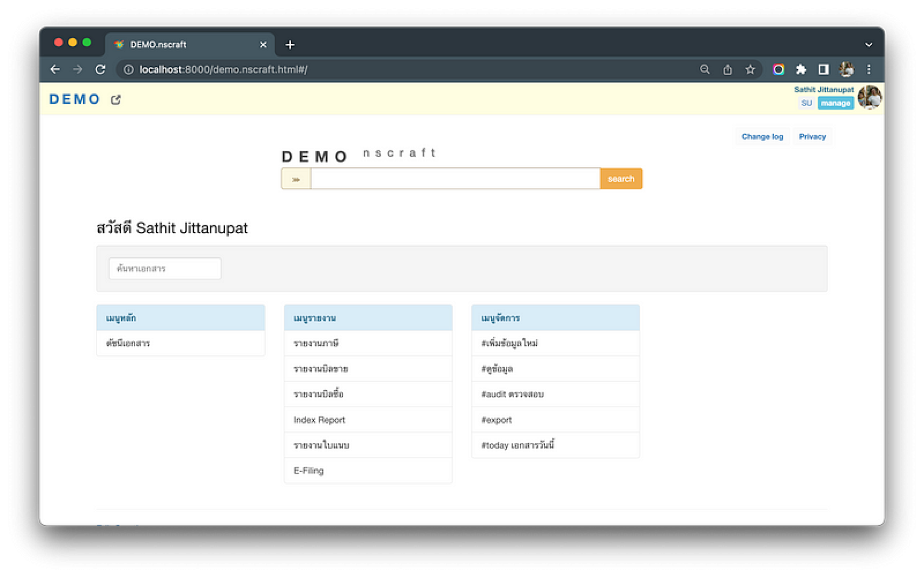Open the Change log link

pyautogui.click(x=762, y=137)
